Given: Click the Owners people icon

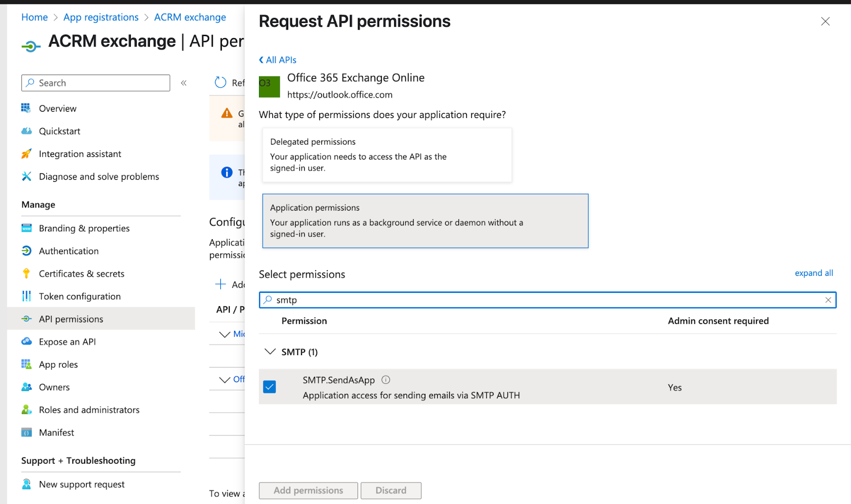Looking at the screenshot, I should click(26, 387).
